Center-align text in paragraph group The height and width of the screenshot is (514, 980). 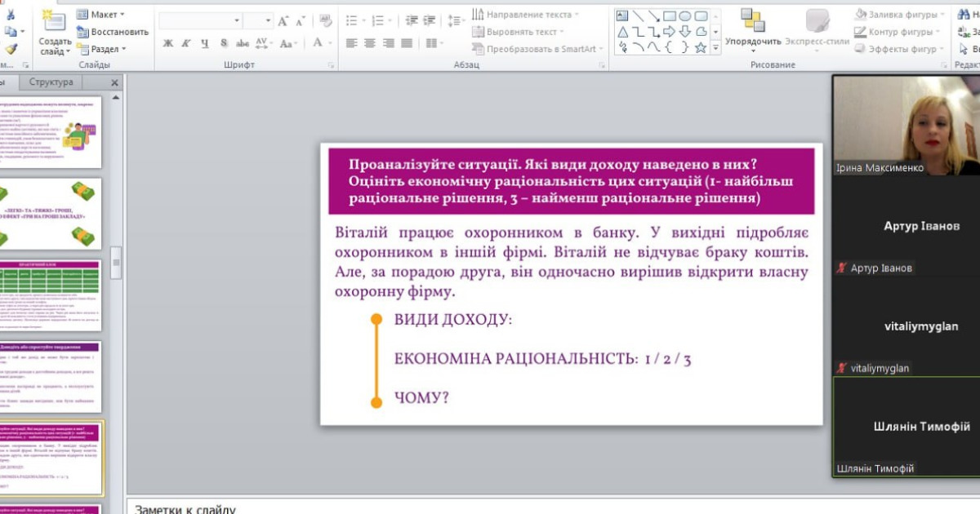pyautogui.click(x=369, y=43)
